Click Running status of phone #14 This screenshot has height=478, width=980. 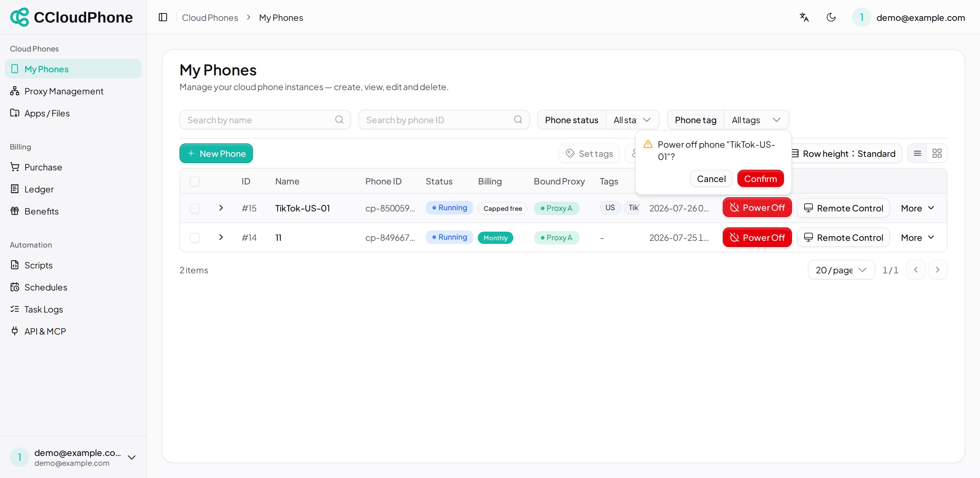point(449,237)
